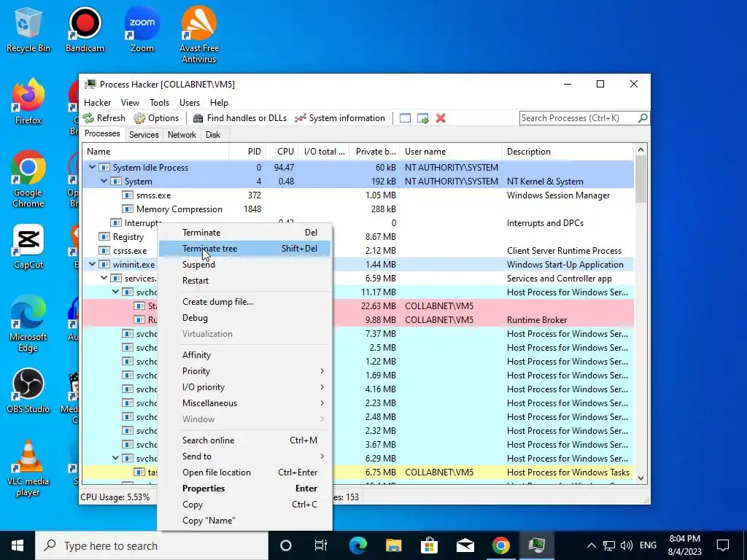
Task: Open VLC media player desktop icon
Action: pos(28,468)
